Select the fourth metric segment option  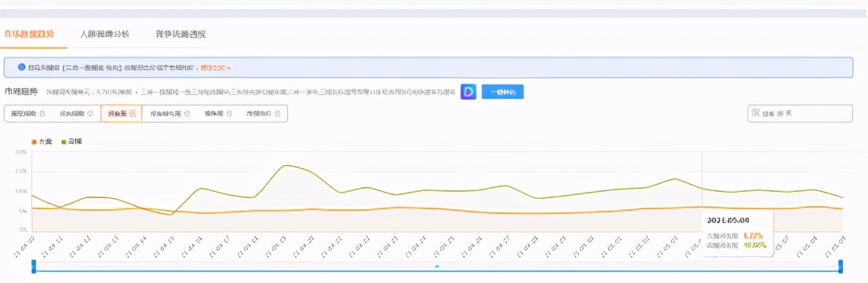point(170,113)
